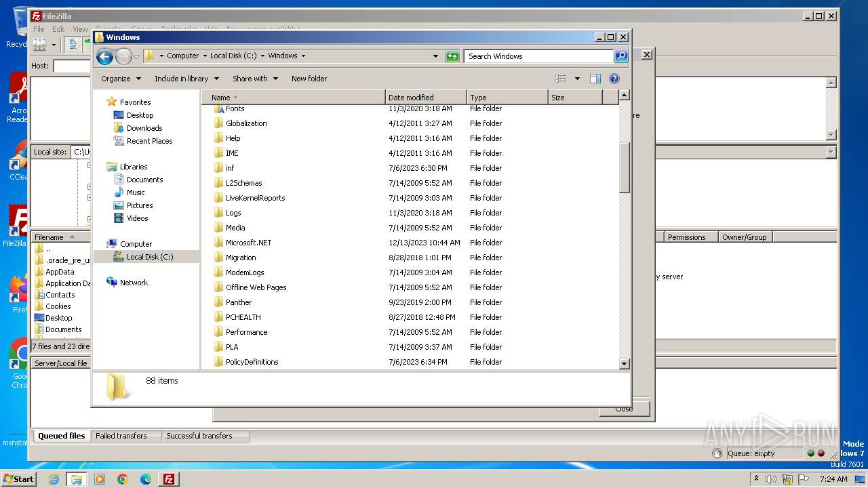Click in Search Windows field

pyautogui.click(x=539, y=56)
